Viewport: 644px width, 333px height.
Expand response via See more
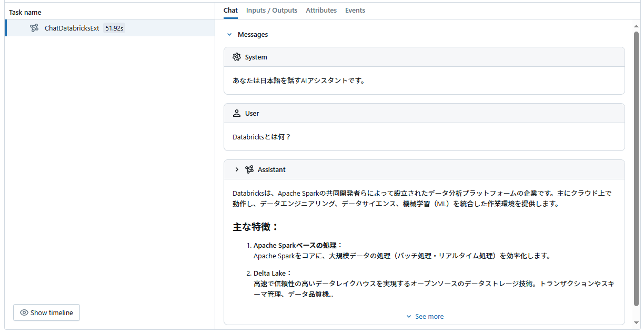[425, 316]
